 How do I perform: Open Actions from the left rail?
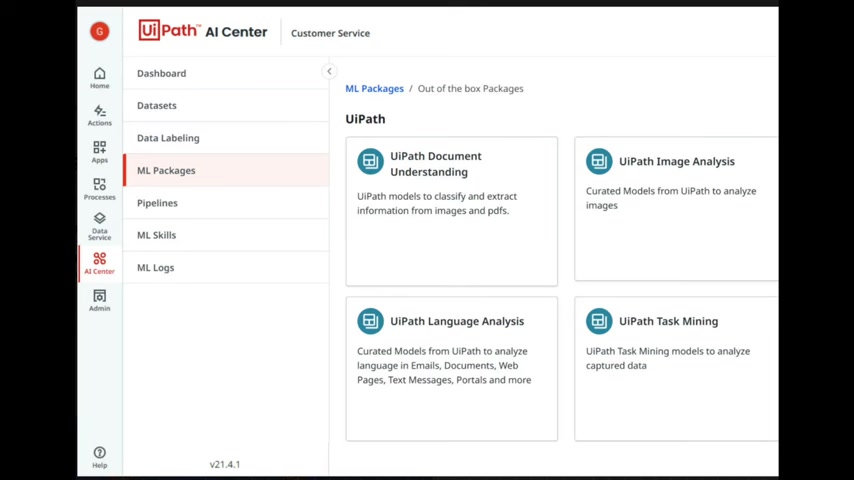coord(100,116)
